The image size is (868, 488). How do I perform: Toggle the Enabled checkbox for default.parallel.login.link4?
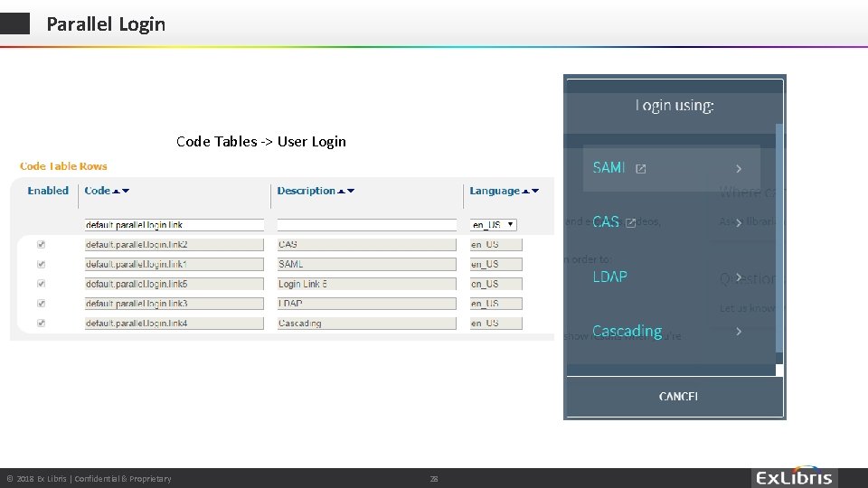[41, 324]
